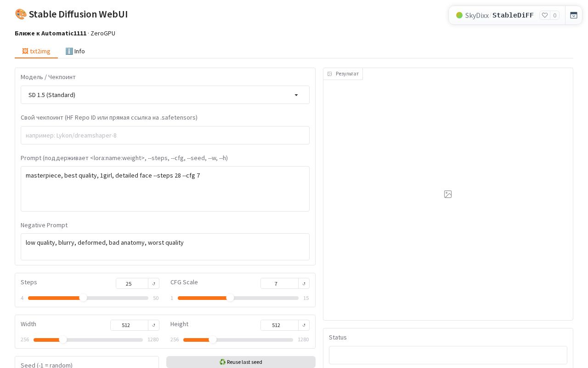Image resolution: width=588 pixels, height=368 pixels.
Task: Click into the Negative Prompt text area
Action: coord(165,247)
